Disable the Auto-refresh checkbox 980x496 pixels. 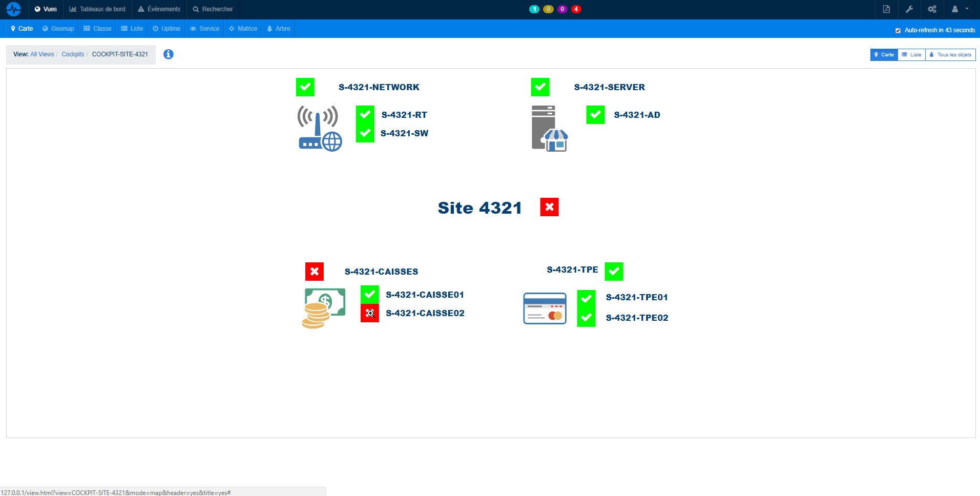(x=898, y=31)
